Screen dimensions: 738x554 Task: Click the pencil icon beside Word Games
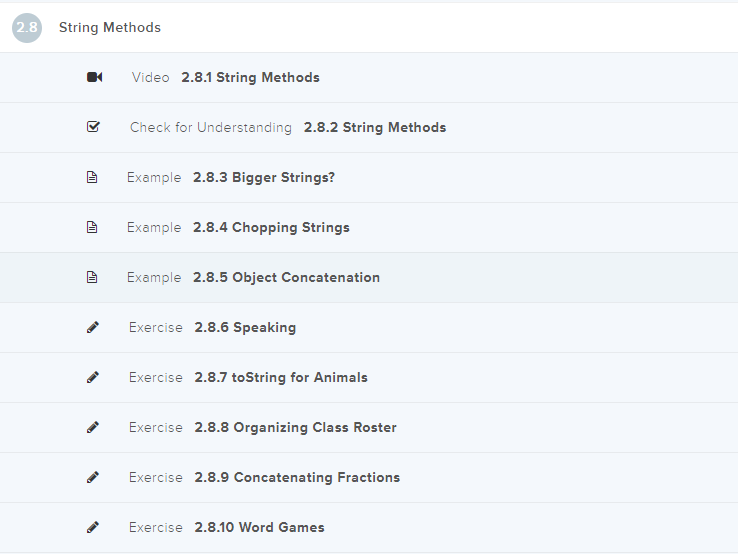(93, 528)
